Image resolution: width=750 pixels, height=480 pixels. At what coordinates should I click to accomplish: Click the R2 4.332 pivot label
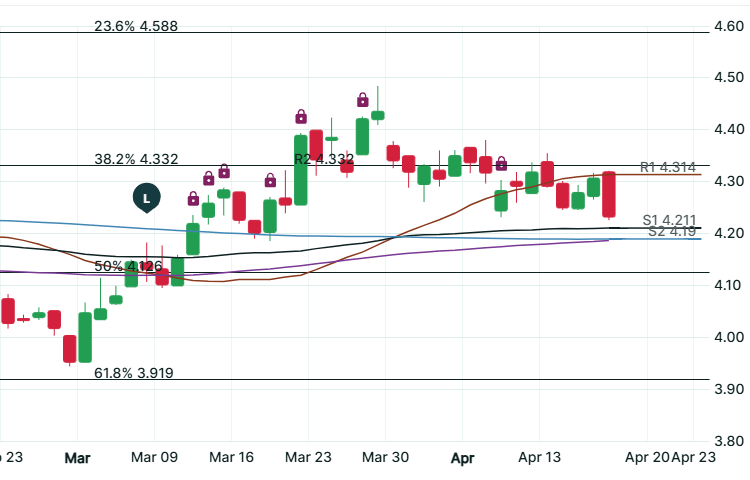[x=324, y=159]
